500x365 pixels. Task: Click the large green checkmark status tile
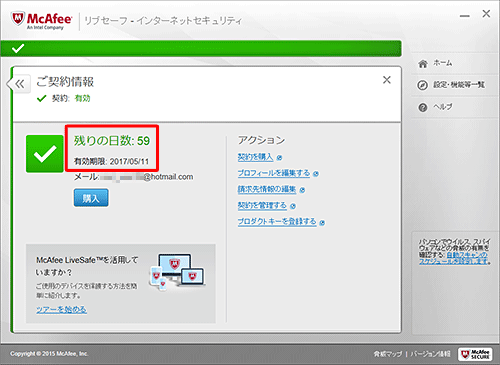click(45, 154)
